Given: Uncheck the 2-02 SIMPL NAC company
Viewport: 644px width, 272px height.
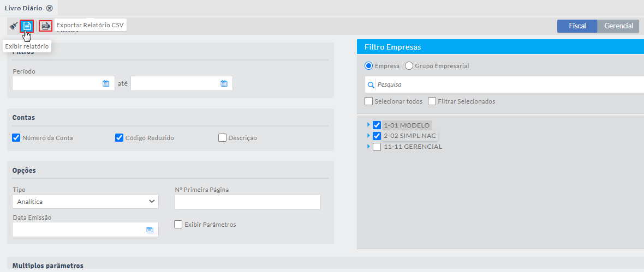Looking at the screenshot, I should coord(377,136).
